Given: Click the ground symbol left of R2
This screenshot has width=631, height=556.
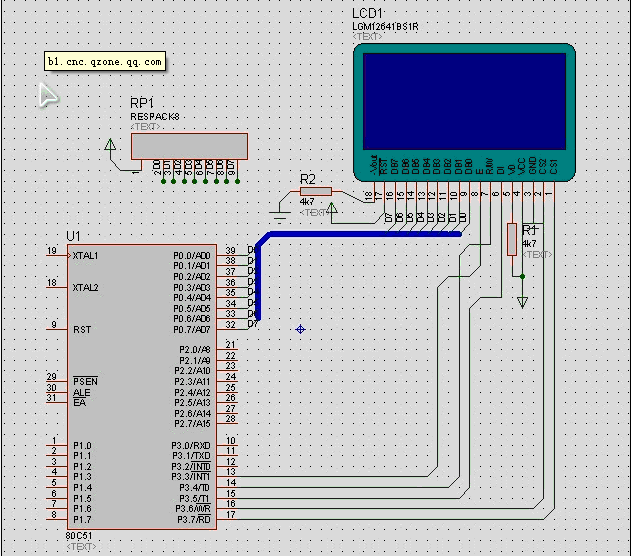Looking at the screenshot, I should (x=281, y=213).
